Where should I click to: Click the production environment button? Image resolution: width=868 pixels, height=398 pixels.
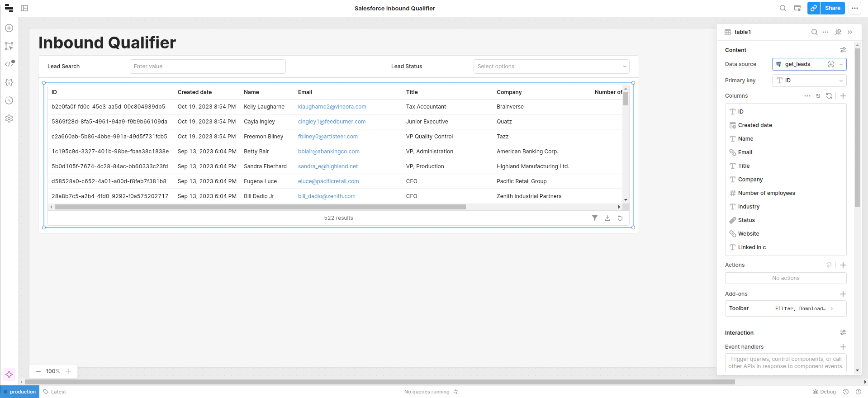20,392
